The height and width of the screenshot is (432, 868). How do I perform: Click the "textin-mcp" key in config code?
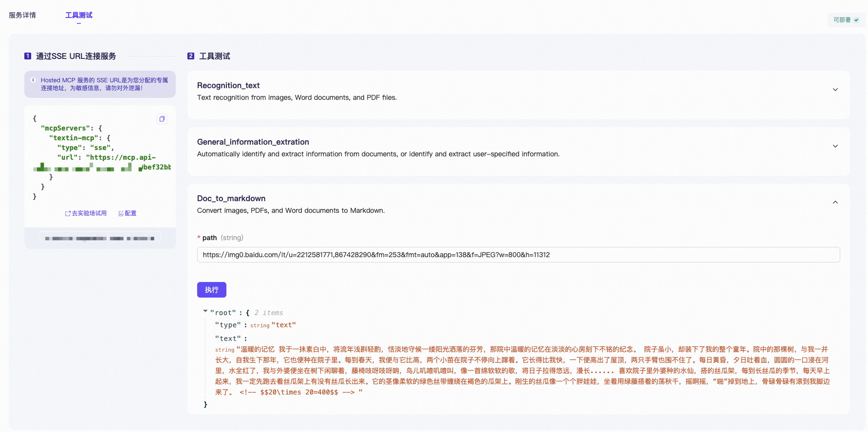coord(73,138)
